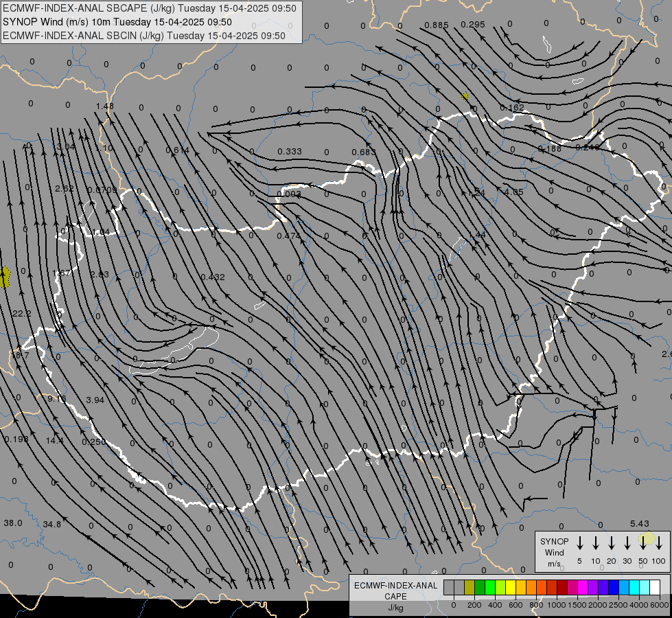Click the 2500 tick label on CAPE scale
The height and width of the screenshot is (618, 672).
tap(618, 605)
